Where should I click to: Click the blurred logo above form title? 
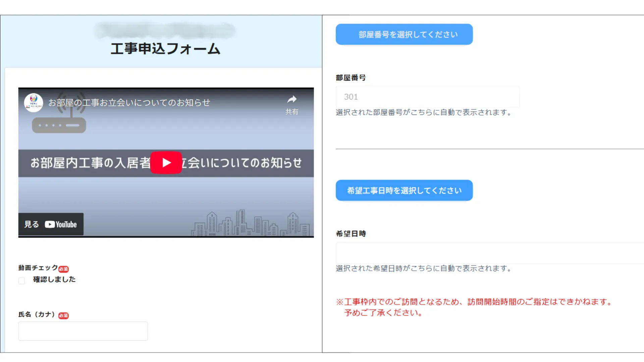[x=164, y=31]
